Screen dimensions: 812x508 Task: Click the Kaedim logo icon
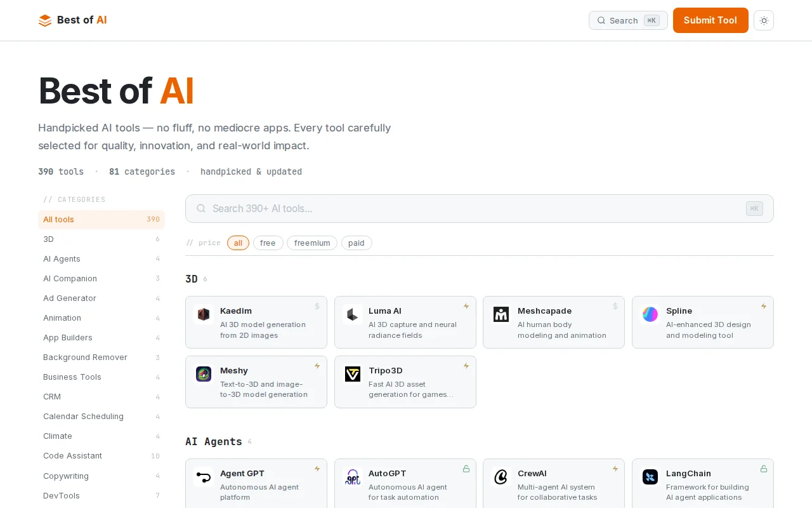click(x=204, y=314)
